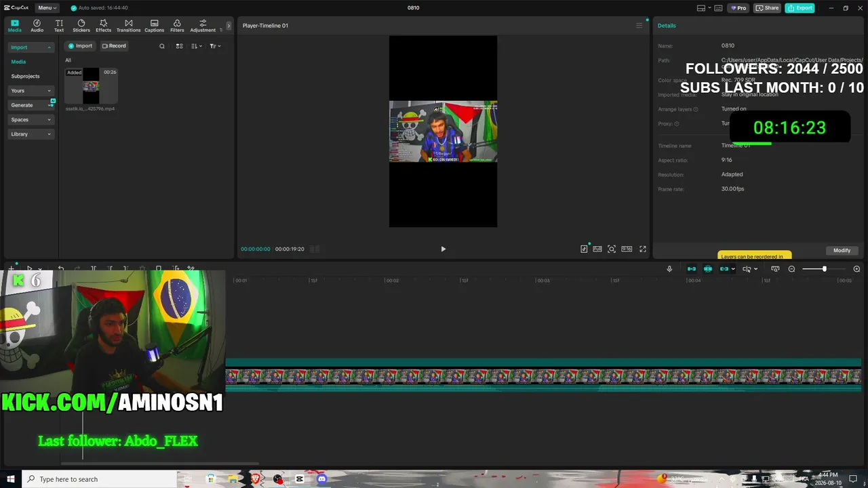
Task: Switch to the Transitions tab
Action: [x=128, y=26]
